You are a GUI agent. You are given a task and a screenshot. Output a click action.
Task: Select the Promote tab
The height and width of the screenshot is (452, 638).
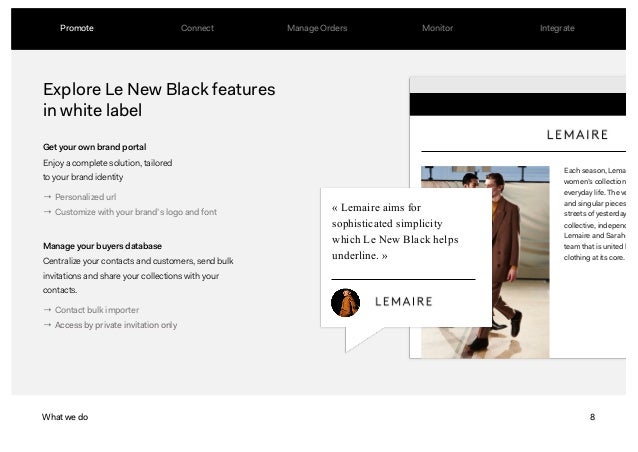(x=76, y=28)
